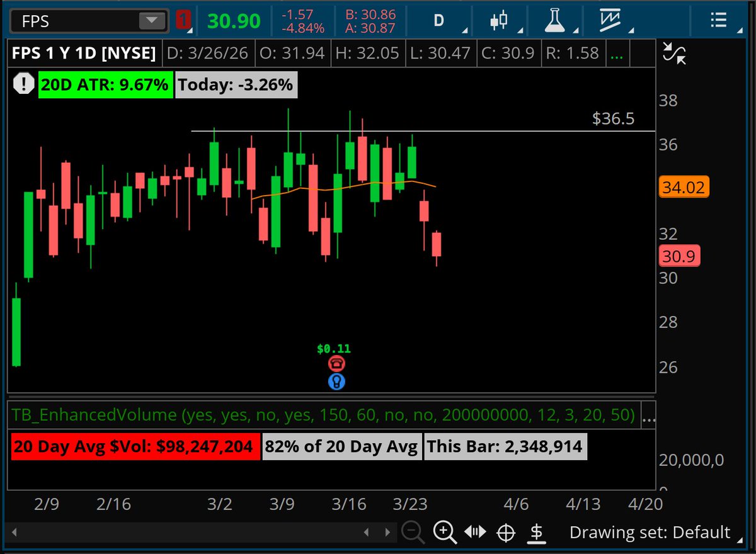
Task: Click the $36.5 price level label
Action: pyautogui.click(x=613, y=118)
